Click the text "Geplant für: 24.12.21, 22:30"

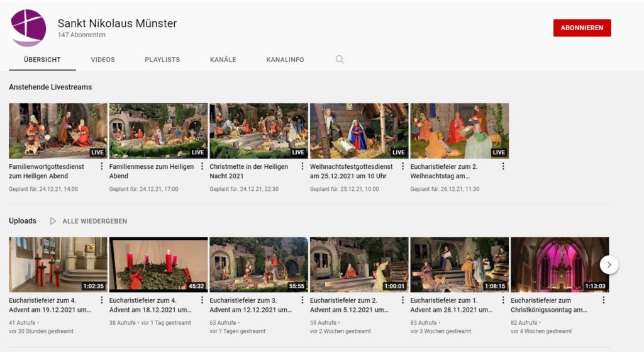(244, 189)
